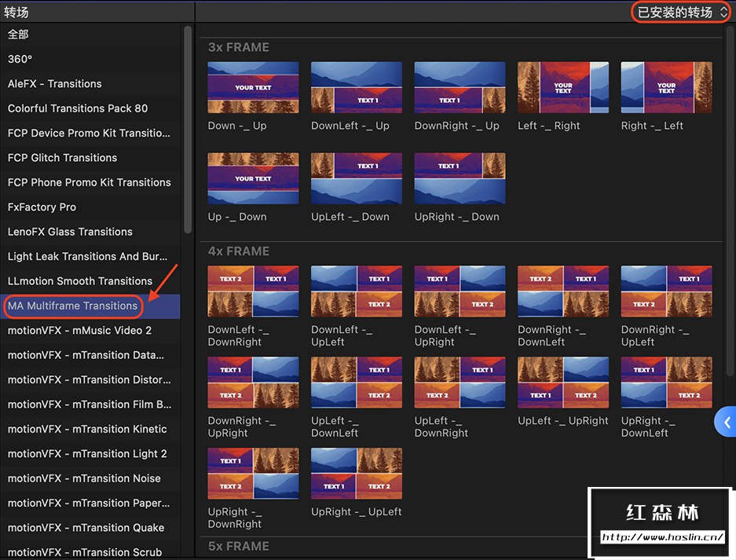Select the AleFX - Transitions category
The width and height of the screenshot is (736, 560).
point(55,84)
